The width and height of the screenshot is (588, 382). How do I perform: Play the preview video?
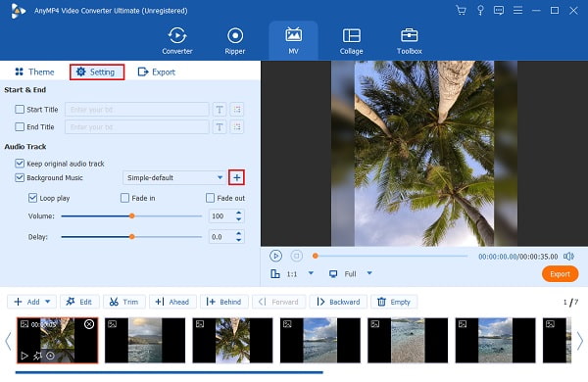point(275,256)
